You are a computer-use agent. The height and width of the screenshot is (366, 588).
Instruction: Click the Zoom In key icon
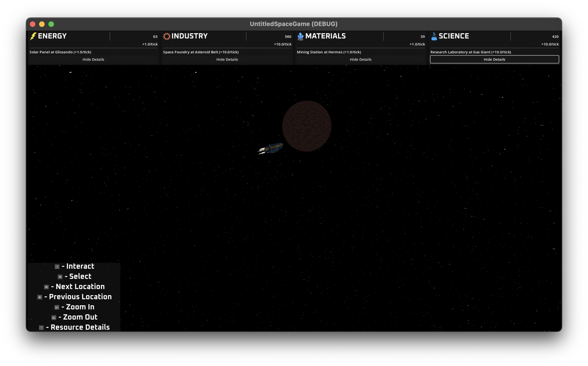coord(57,307)
